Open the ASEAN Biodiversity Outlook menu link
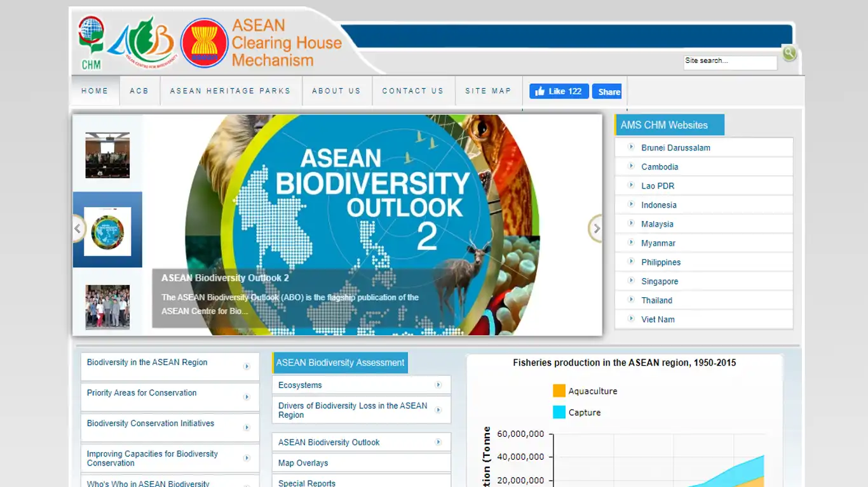This screenshot has height=487, width=868. tap(329, 443)
